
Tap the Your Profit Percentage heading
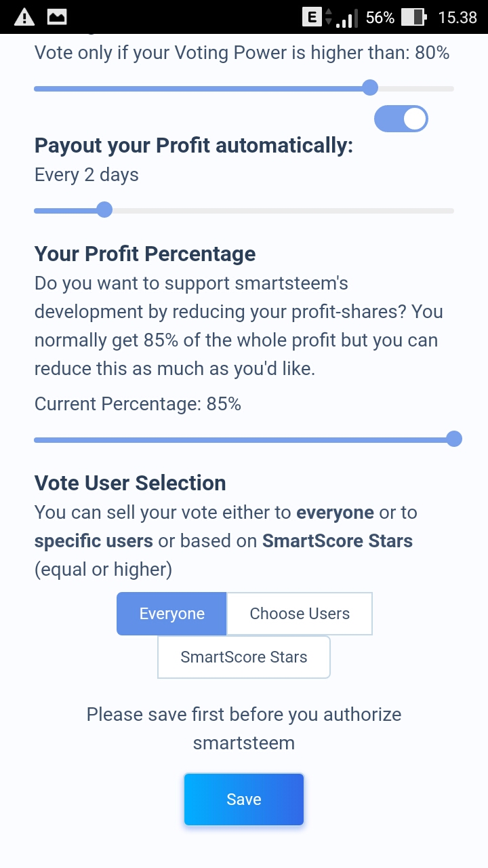145,254
